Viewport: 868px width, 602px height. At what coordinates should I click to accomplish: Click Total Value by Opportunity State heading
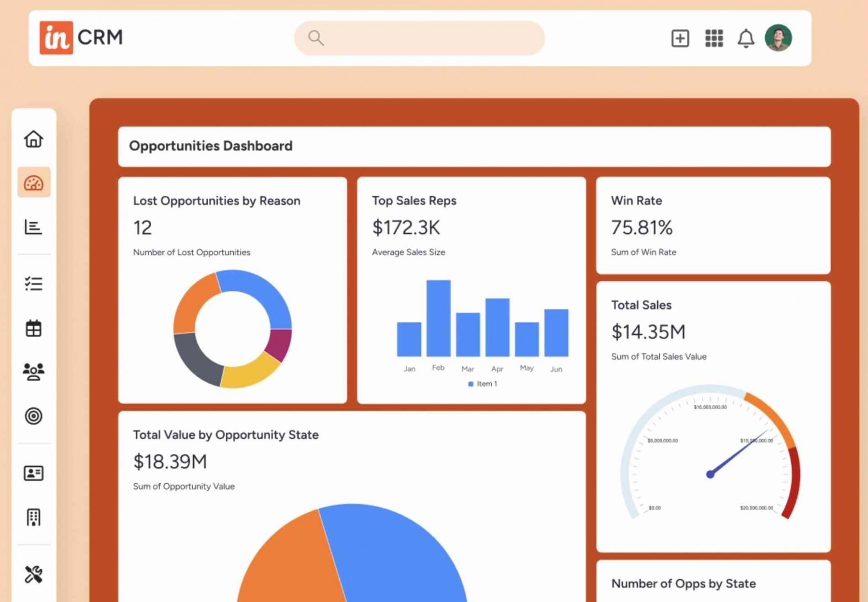pyautogui.click(x=226, y=434)
